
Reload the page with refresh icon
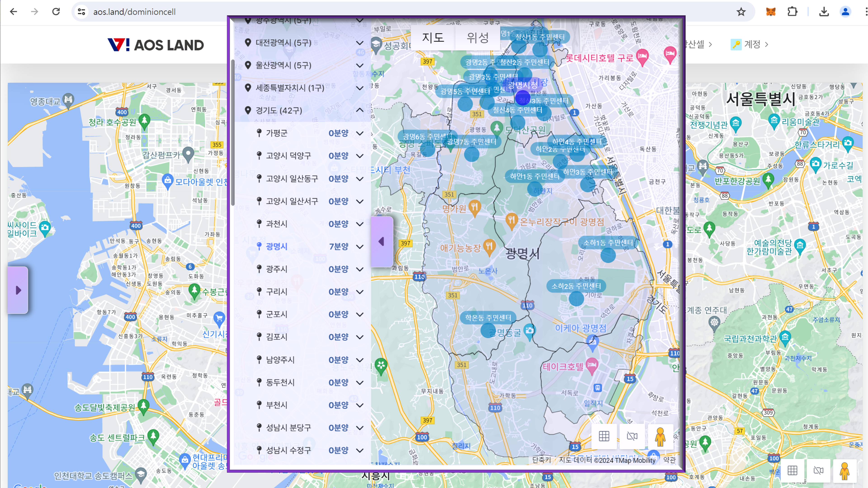(x=56, y=12)
